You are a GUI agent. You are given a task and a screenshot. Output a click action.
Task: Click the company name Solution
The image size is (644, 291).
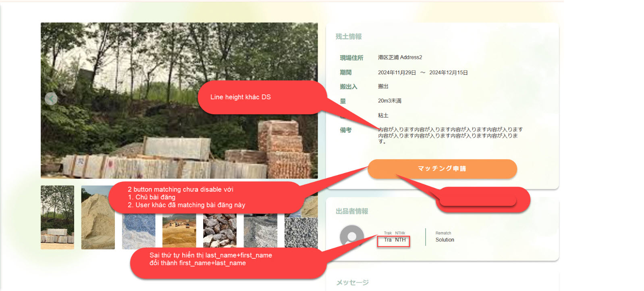445,240
